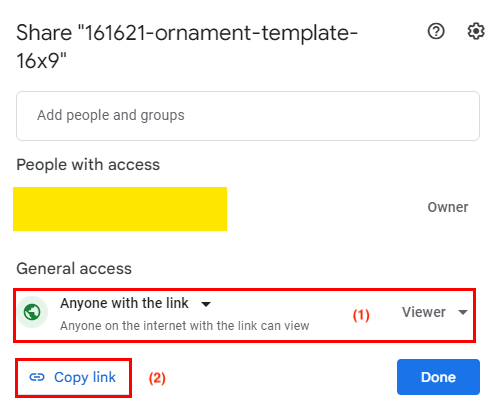499x410 pixels.
Task: Click the 'General access' heading
Action: pyautogui.click(x=74, y=269)
